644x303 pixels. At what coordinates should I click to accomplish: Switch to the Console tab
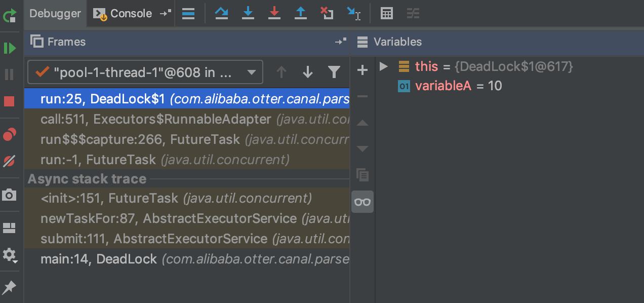[x=125, y=14]
